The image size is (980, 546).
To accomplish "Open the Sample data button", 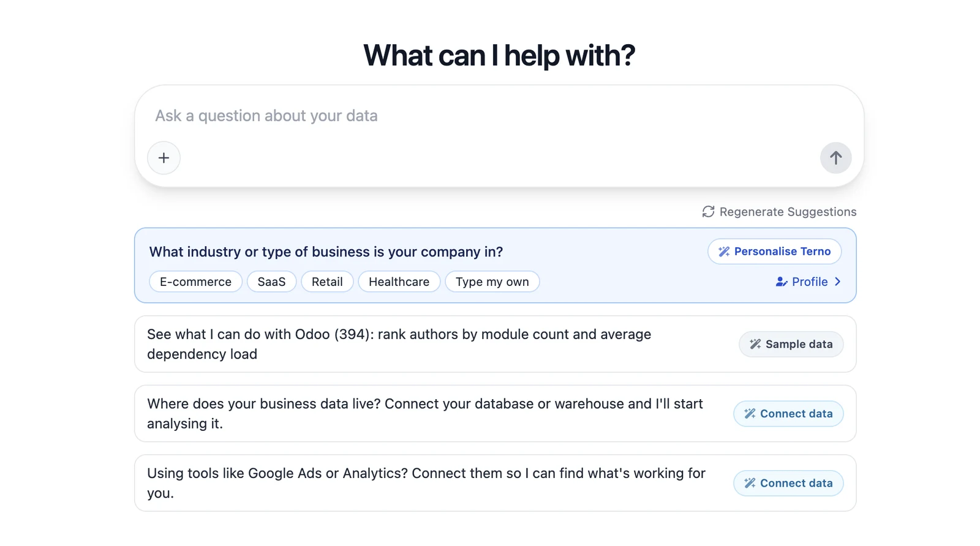I will point(791,344).
